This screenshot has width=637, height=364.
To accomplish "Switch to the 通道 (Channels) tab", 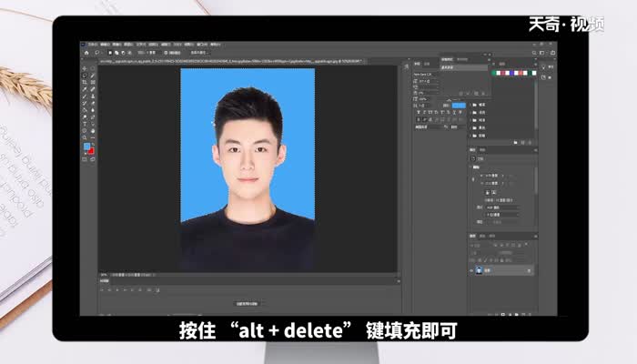I will click(482, 236).
